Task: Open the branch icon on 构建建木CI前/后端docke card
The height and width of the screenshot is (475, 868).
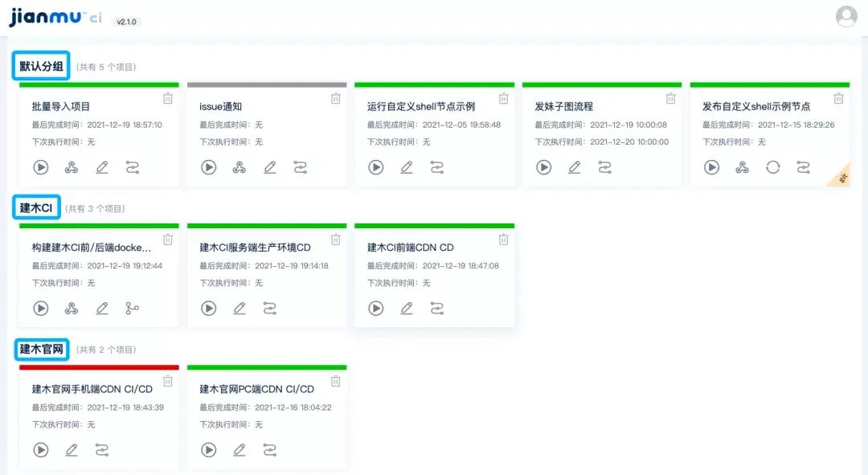Action: tap(133, 309)
